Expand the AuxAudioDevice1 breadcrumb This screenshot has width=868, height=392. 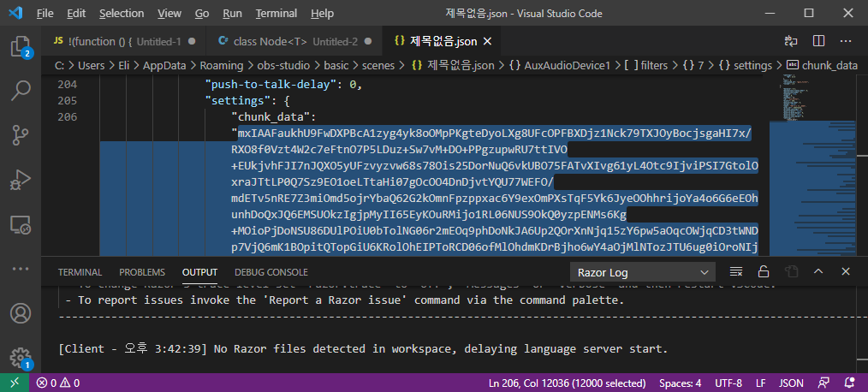pos(559,65)
